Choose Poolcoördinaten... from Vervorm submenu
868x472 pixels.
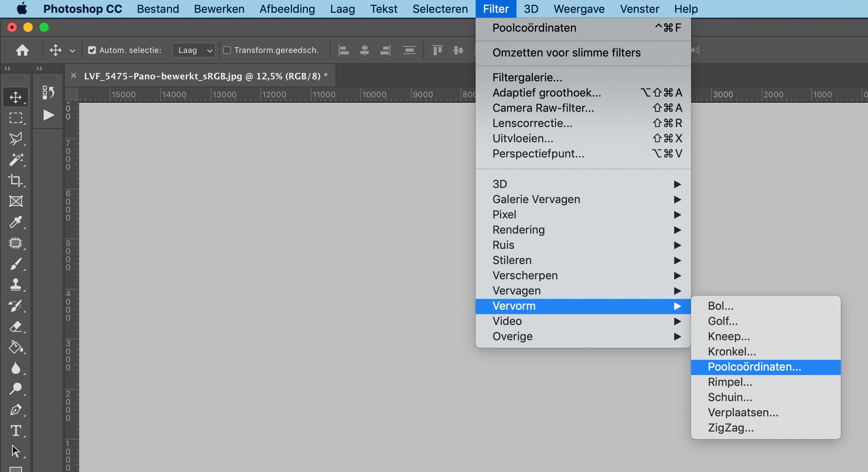754,367
